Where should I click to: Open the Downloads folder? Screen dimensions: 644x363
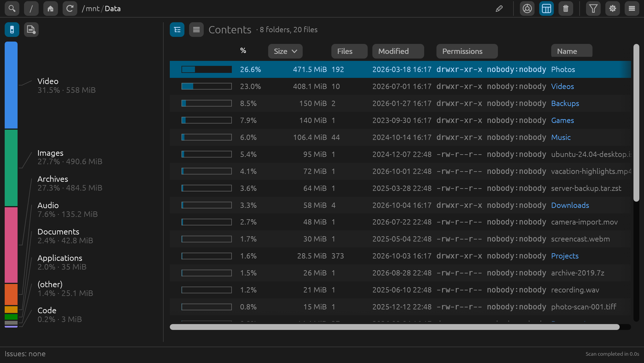tap(570, 205)
